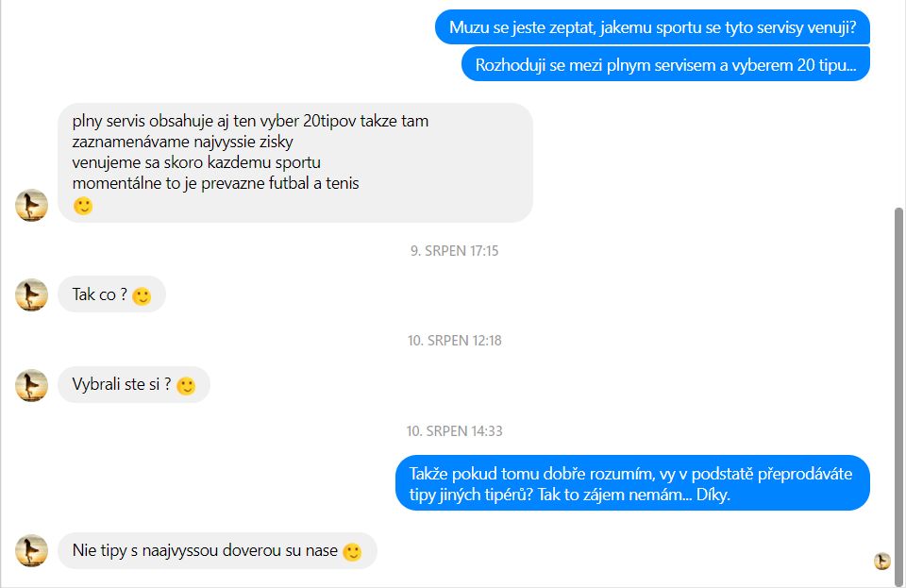
Task: Click the '10. SRPEN 14:33' timestamp
Action: 454,431
